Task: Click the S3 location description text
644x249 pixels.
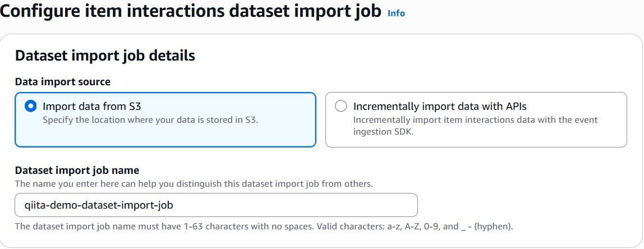Action: 150,119
